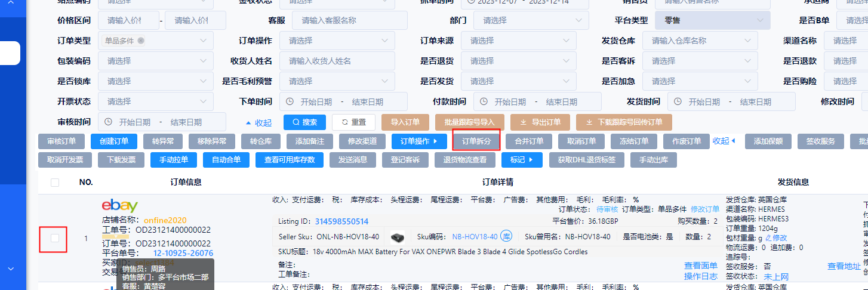This screenshot has width=868, height=290.
Task: Collapse toolbar with 收起 after 作废订单
Action: [724, 141]
